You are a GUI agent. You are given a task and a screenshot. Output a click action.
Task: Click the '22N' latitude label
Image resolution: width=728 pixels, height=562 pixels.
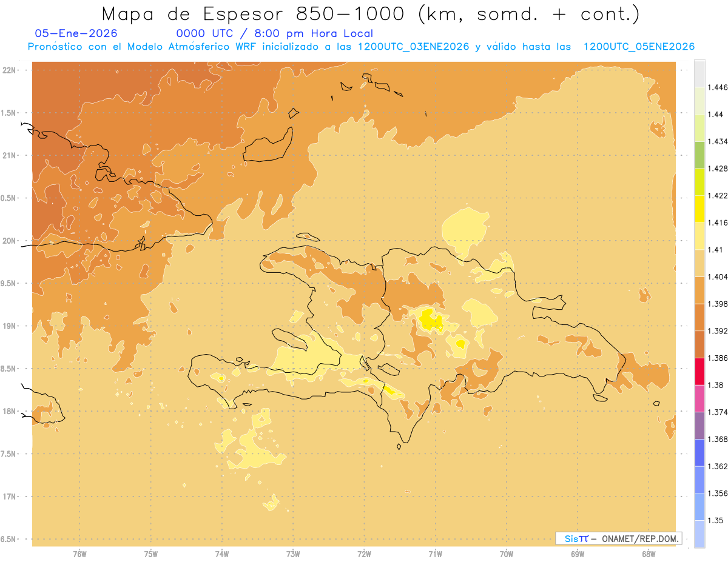point(8,70)
